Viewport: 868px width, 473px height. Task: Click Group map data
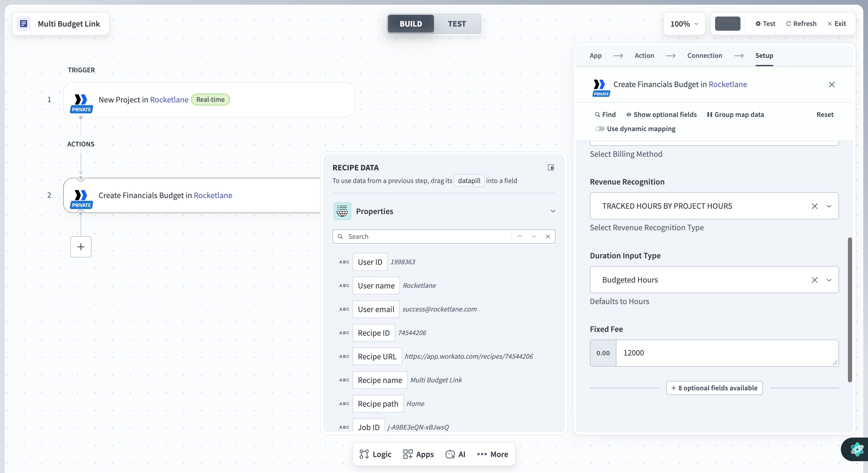pyautogui.click(x=735, y=115)
